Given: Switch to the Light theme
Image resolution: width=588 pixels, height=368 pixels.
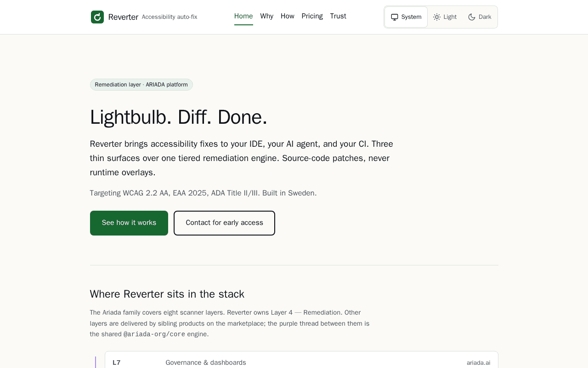Looking at the screenshot, I should (x=445, y=17).
